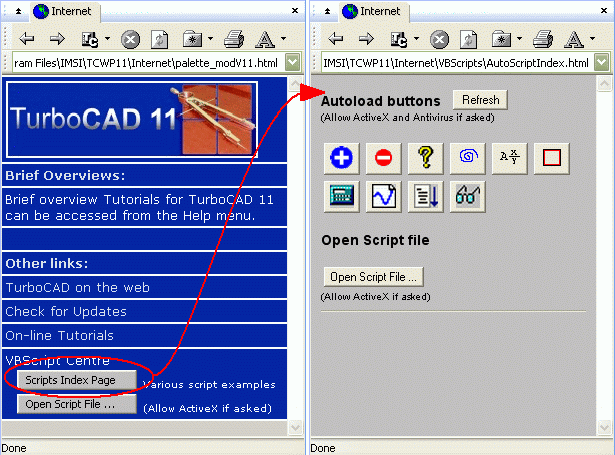Image resolution: width=615 pixels, height=455 pixels.
Task: Open TurboCAD on the web link
Action: (x=78, y=288)
